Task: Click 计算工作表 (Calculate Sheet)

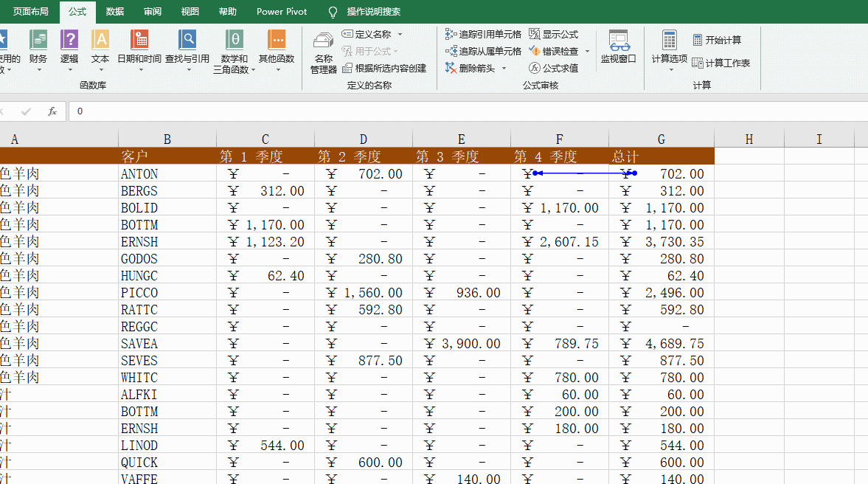Action: pos(721,63)
